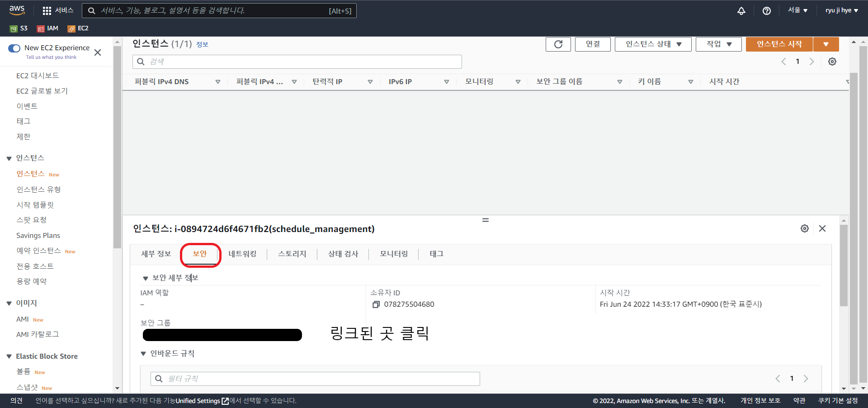Viewport: 868px width, 408px height.
Task: Dismiss the New EC2 Experience banner
Action: tap(98, 52)
